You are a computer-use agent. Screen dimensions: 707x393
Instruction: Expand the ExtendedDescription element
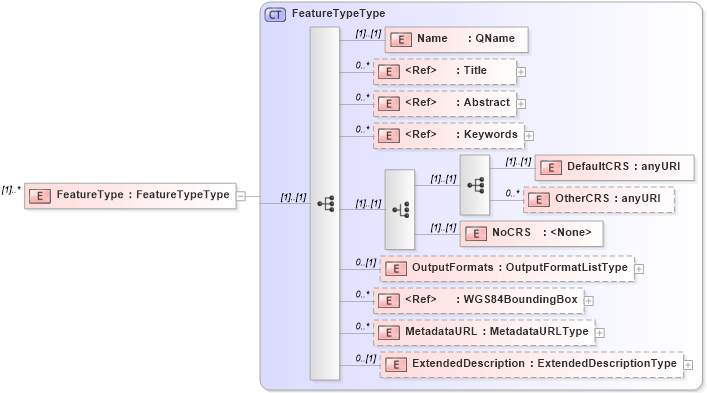click(x=688, y=365)
